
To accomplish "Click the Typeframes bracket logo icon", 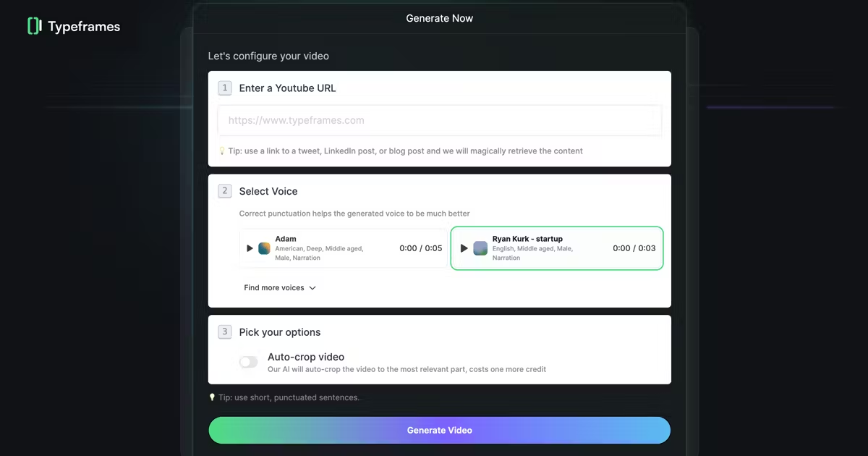I will click(34, 26).
